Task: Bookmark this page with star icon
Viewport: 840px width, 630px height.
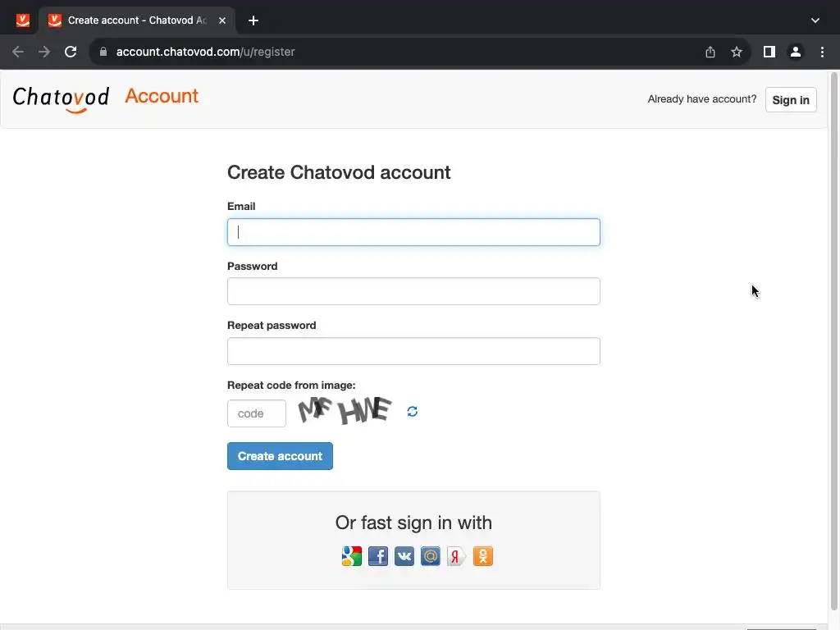Action: pyautogui.click(x=737, y=52)
